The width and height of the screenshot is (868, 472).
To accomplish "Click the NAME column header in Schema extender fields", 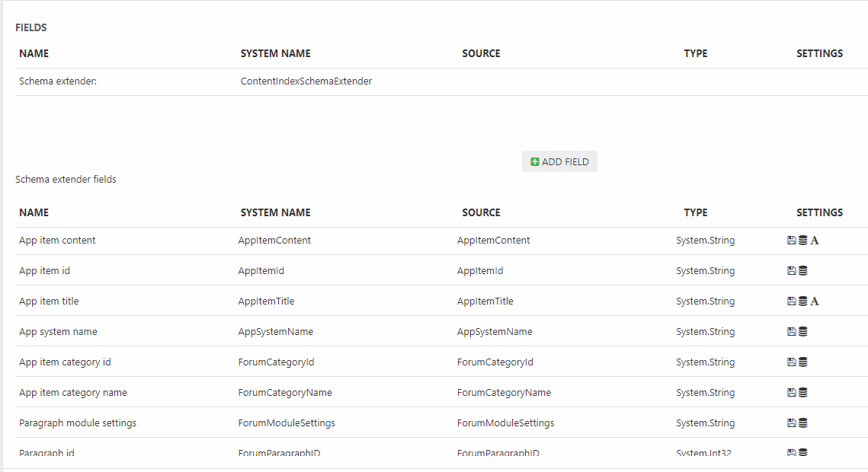I will (x=34, y=212).
